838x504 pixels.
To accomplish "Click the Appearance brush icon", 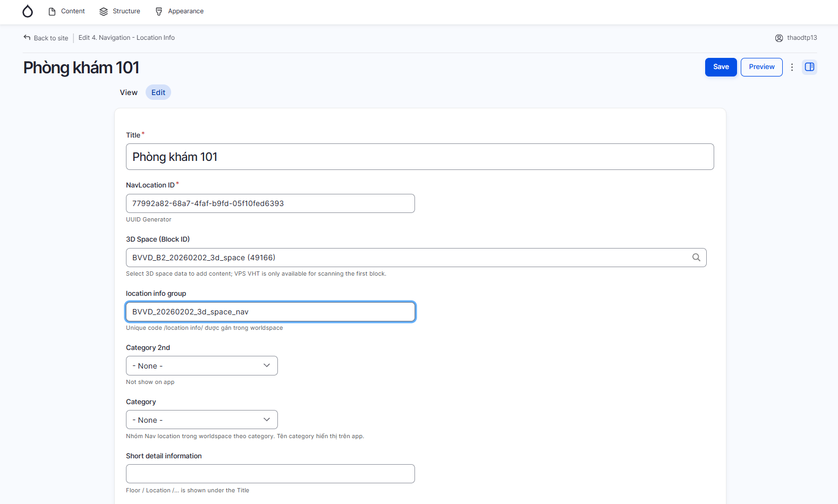I will coord(159,11).
